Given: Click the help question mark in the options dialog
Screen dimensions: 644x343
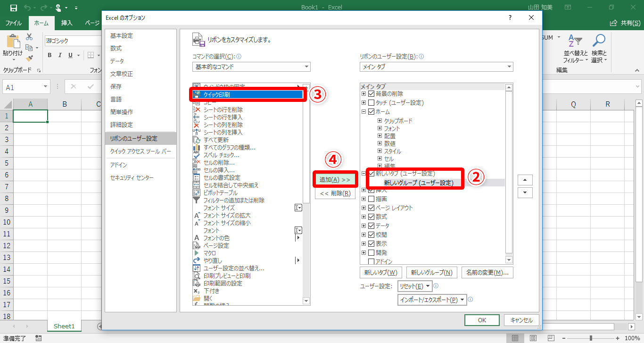Looking at the screenshot, I should tap(510, 18).
